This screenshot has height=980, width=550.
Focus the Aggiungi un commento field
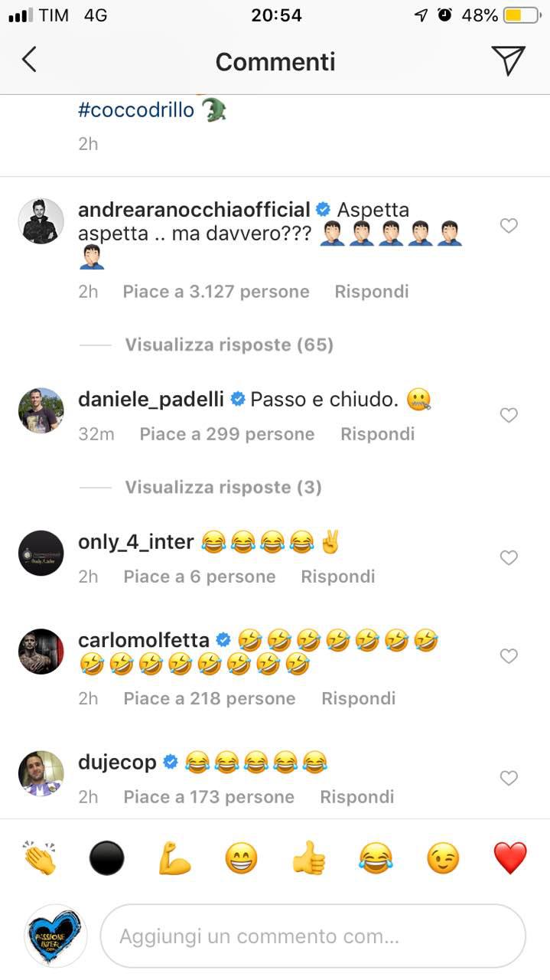point(313,936)
